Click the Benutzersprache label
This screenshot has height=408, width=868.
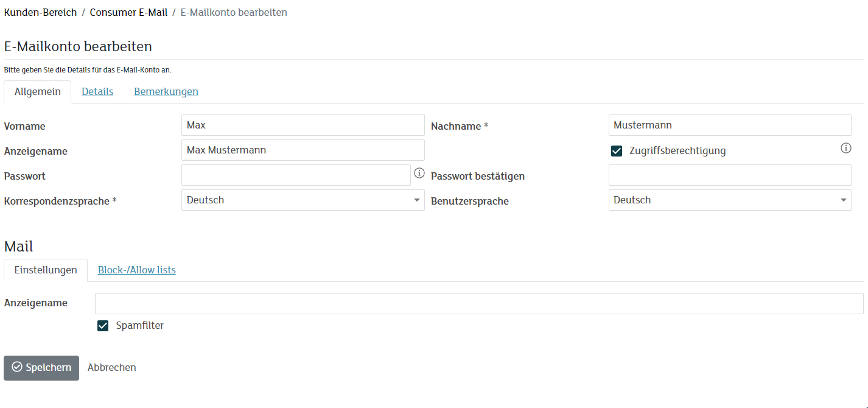tap(470, 201)
